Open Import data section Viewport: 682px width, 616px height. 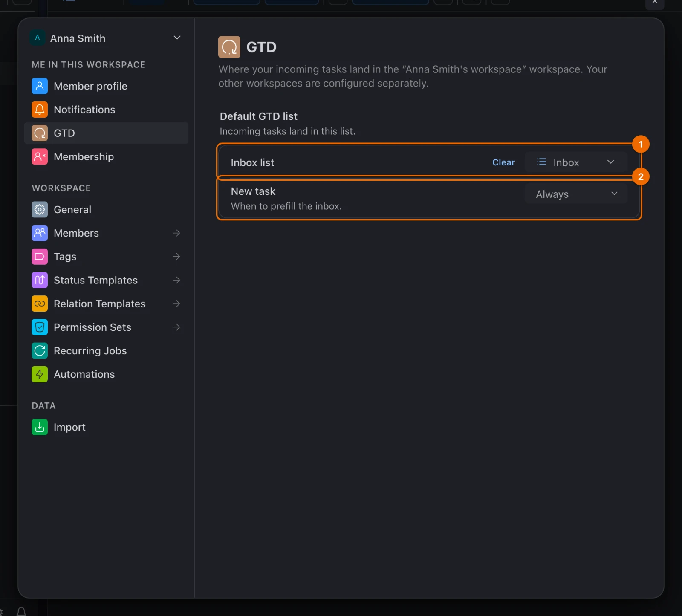106,427
